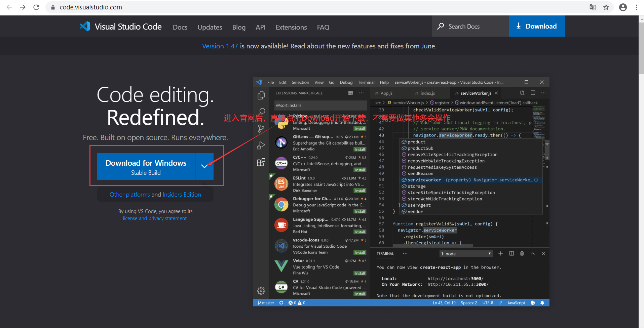The height and width of the screenshot is (328, 644).
Task: Select the serviceWorker suggestion in the autocomplete list
Action: click(471, 180)
